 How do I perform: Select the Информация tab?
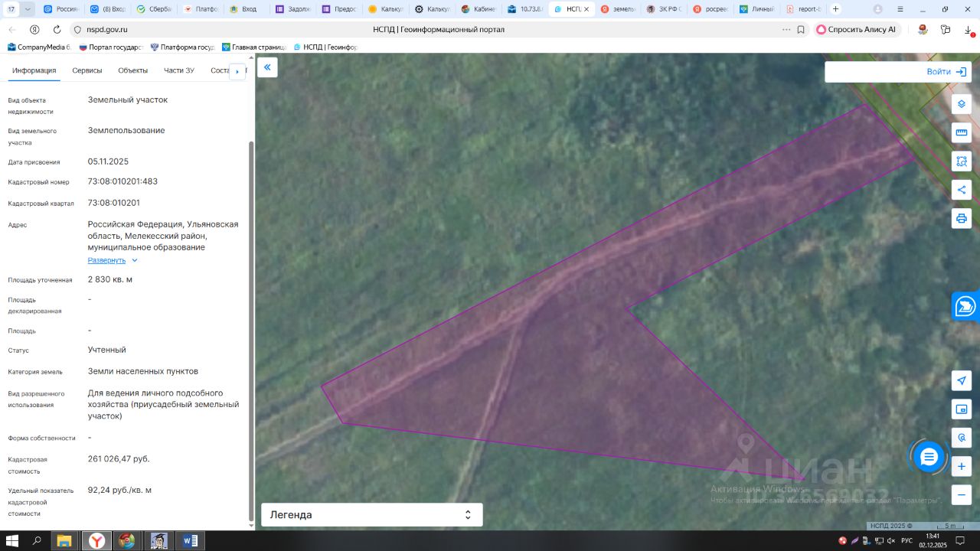(x=34, y=70)
